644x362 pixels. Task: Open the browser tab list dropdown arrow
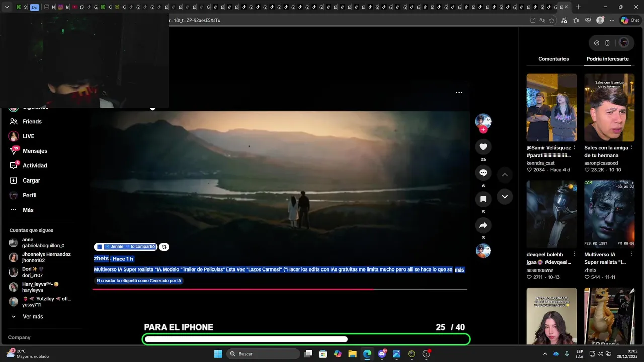[x=7, y=7]
